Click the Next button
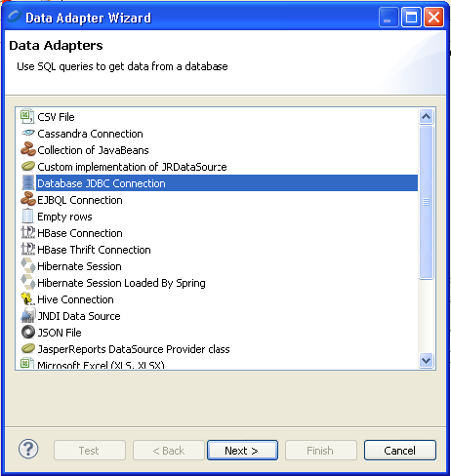Viewport: 451px width, 476px height. (x=242, y=451)
